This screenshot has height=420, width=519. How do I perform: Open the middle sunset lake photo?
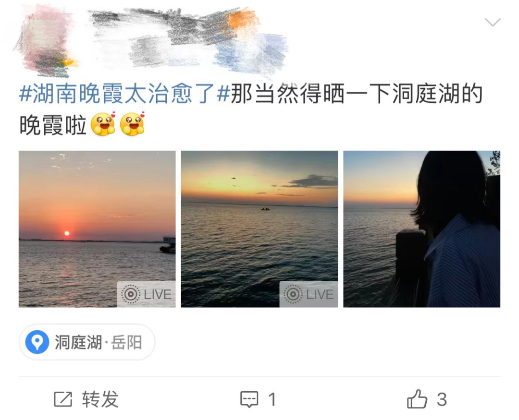click(259, 229)
